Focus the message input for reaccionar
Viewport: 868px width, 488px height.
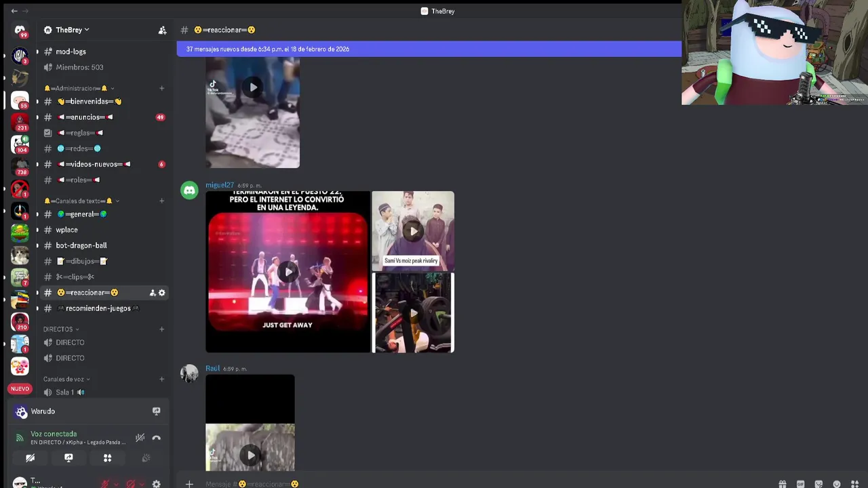[x=488, y=484]
